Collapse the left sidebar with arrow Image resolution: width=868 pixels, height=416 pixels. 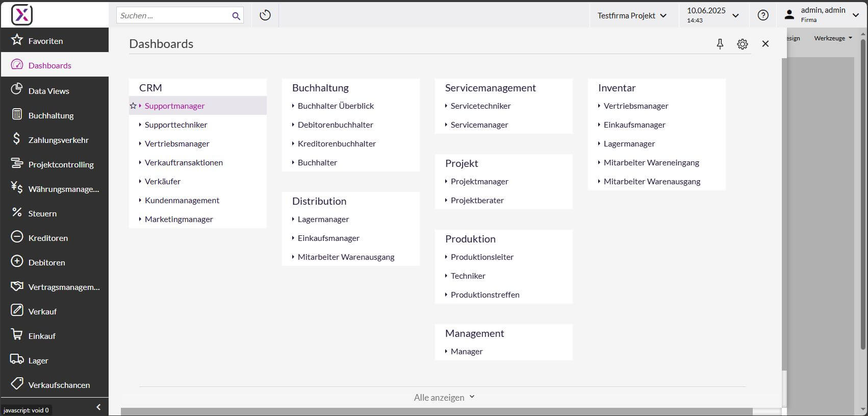tap(98, 407)
